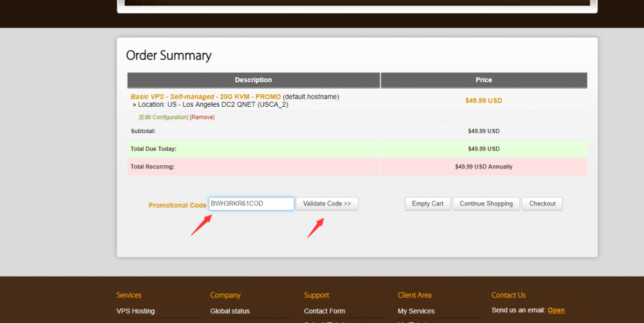
Task: Select the Support footer heading
Action: pyautogui.click(x=316, y=295)
